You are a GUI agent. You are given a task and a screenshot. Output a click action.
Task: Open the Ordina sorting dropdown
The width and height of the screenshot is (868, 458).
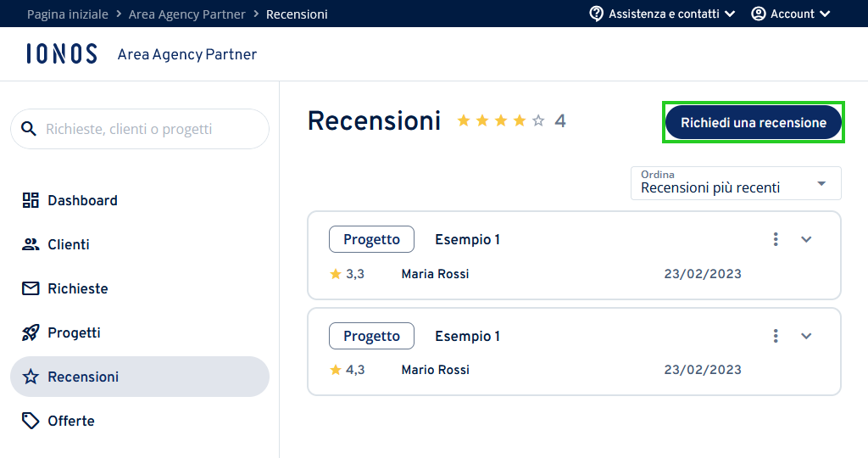736,182
